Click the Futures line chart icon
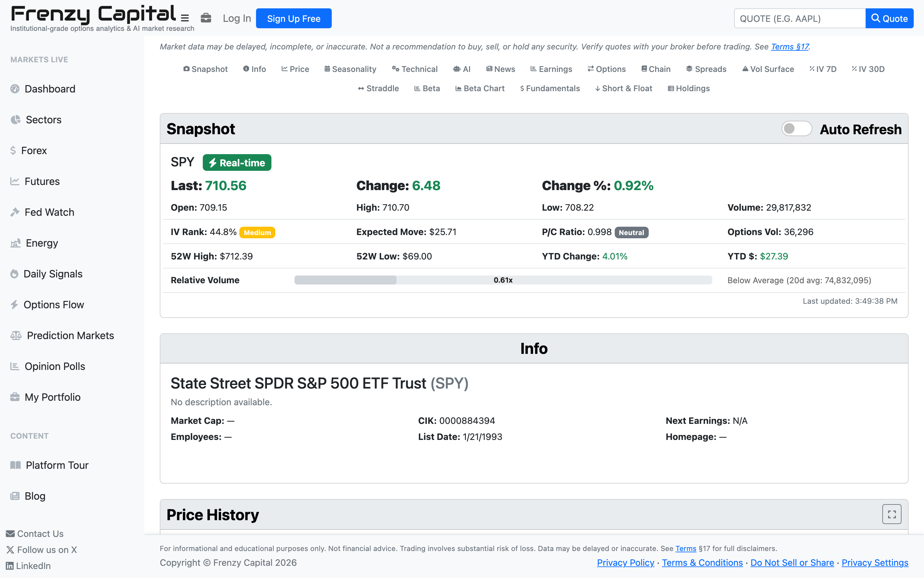 click(15, 181)
